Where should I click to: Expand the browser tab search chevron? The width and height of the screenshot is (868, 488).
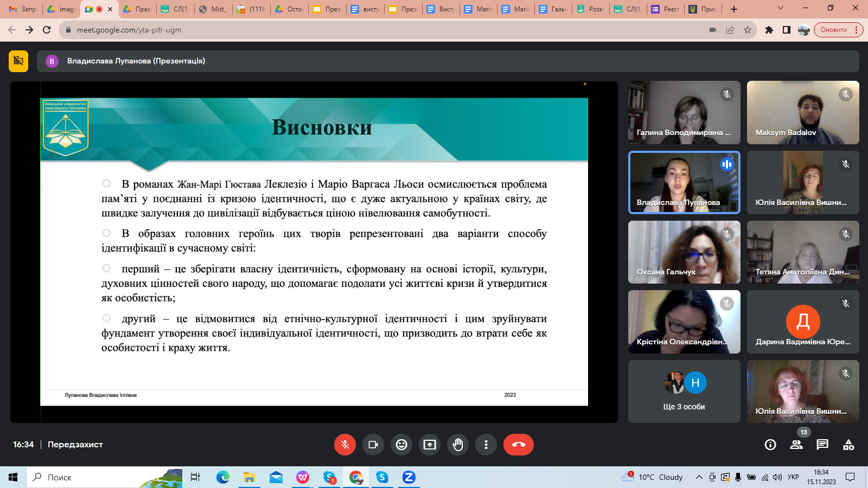[x=781, y=8]
